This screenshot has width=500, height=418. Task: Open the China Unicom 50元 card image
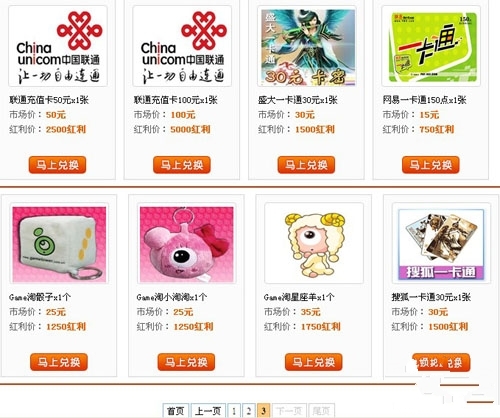pos(58,46)
